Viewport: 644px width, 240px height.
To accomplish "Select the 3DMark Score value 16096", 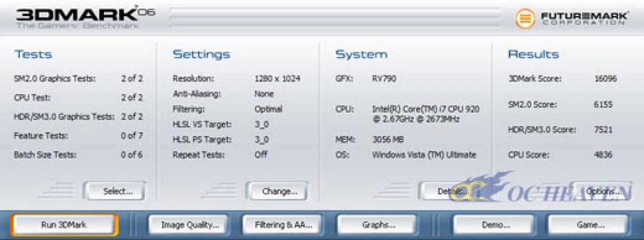I will point(605,79).
